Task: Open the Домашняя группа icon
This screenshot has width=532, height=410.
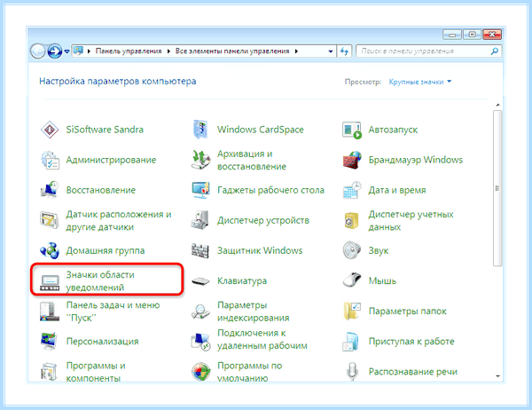Action: [x=50, y=250]
